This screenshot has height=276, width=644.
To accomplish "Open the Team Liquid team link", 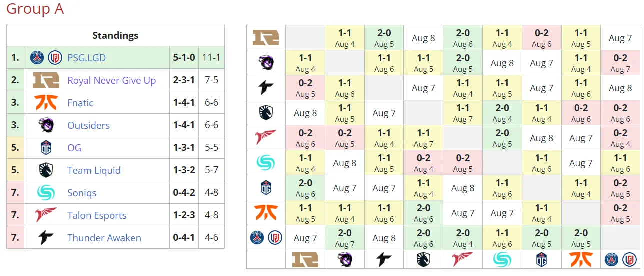I will [94, 170].
